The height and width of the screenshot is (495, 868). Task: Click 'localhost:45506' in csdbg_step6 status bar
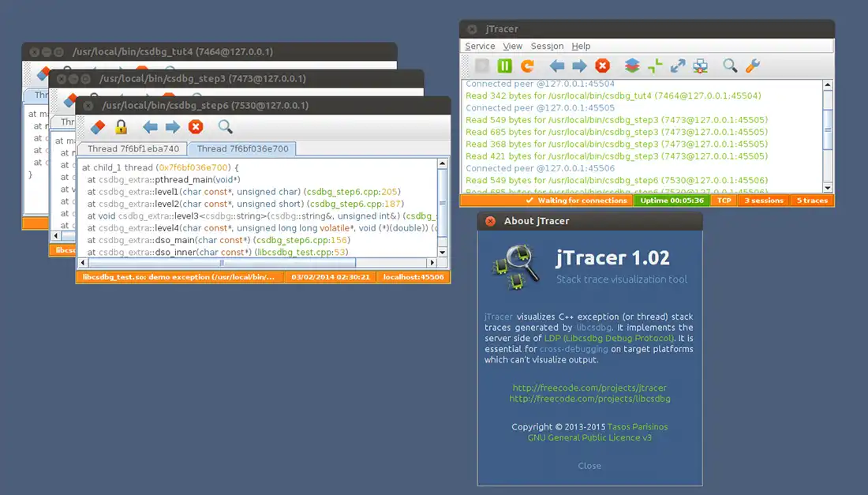(413, 277)
